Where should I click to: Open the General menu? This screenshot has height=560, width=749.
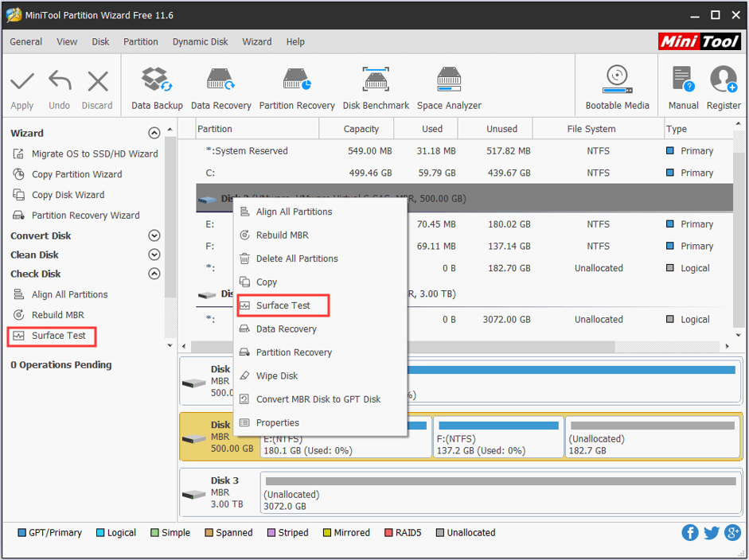(25, 42)
